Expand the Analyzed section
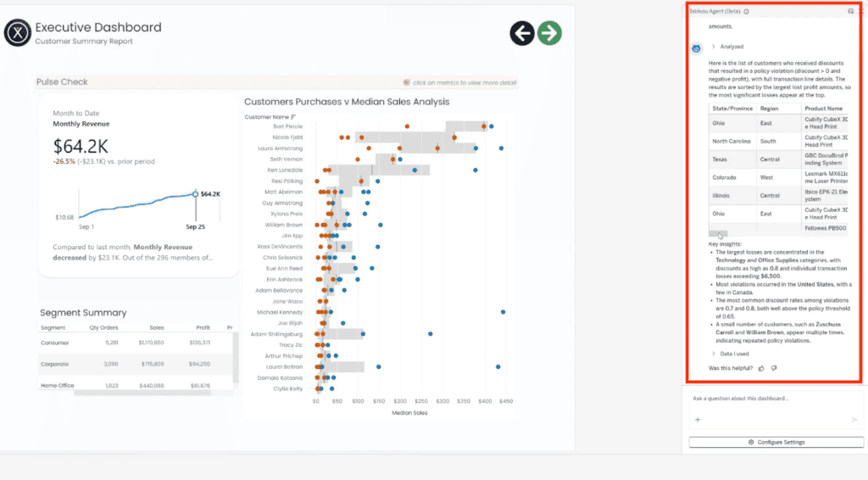The image size is (868, 480). click(x=727, y=47)
